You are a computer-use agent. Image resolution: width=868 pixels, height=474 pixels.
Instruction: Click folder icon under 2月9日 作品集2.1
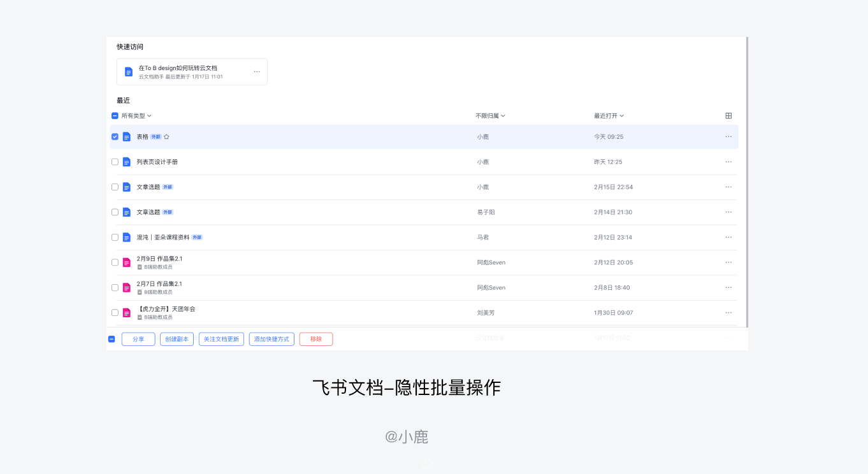click(140, 267)
